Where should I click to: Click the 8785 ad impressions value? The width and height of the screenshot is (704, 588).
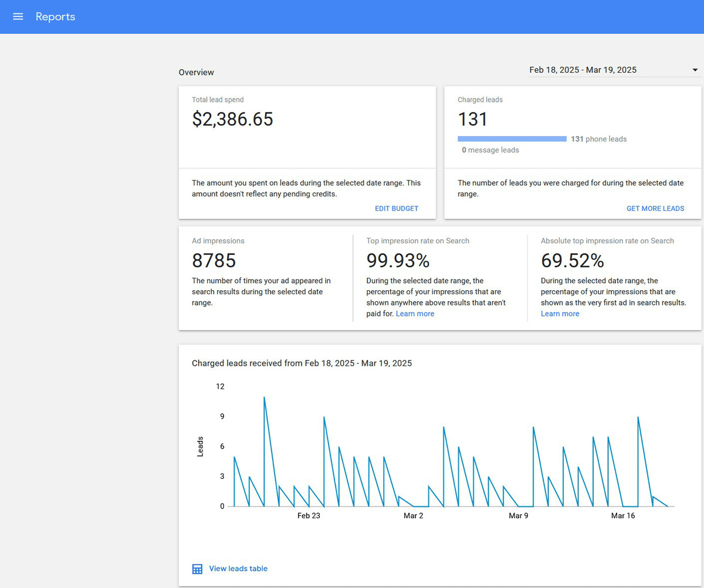click(x=214, y=260)
